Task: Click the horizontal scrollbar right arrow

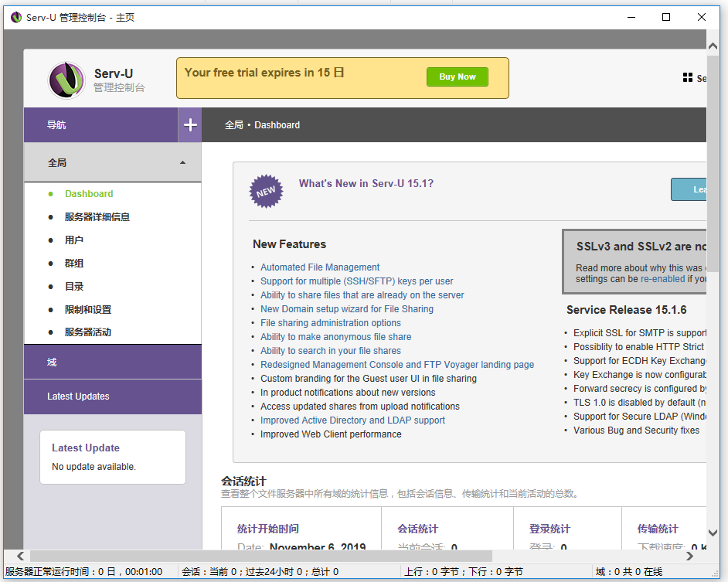Action: (x=690, y=555)
